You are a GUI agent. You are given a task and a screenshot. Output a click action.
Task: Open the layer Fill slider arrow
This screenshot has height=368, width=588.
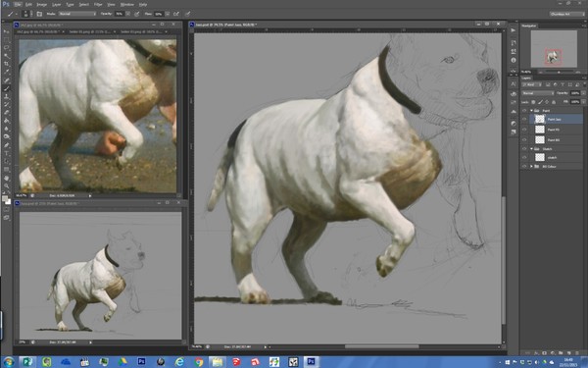[x=583, y=102]
